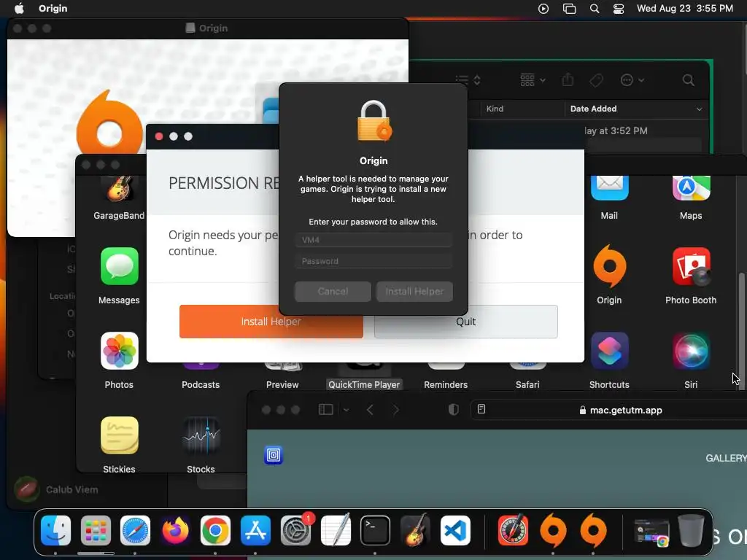Focus the Password field in the dialog
Image resolution: width=747 pixels, height=560 pixels.
[373, 261]
